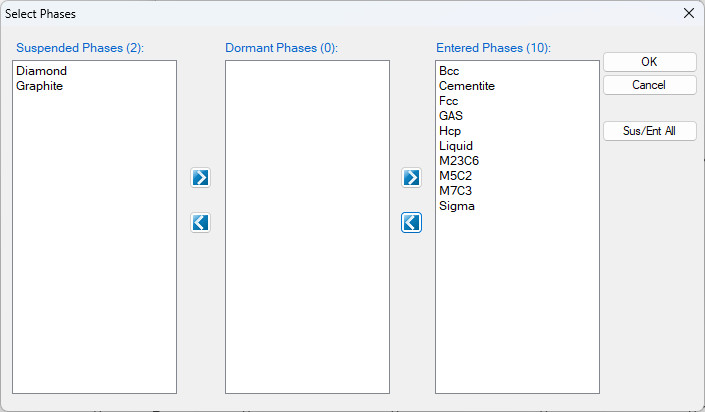
Task: Select Bcc in Entered Phases
Action: coord(449,71)
